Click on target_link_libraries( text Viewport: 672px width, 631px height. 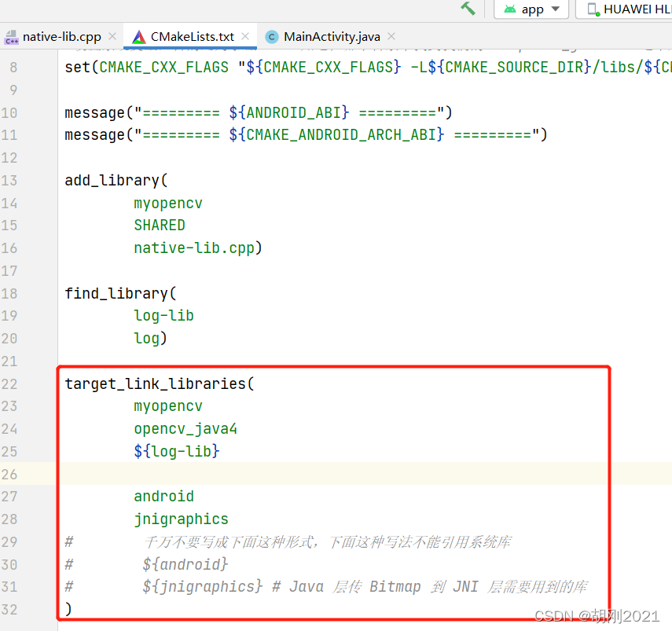point(160,383)
